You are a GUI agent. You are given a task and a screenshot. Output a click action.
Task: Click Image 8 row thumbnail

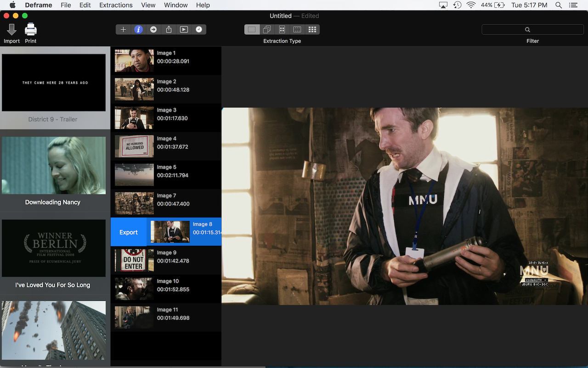(x=170, y=232)
